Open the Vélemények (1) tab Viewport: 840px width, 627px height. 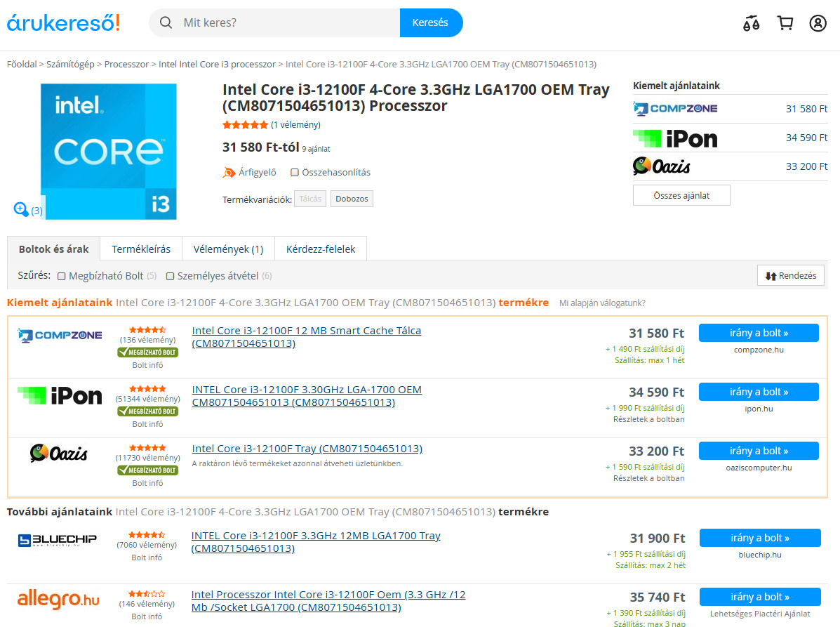pos(228,249)
